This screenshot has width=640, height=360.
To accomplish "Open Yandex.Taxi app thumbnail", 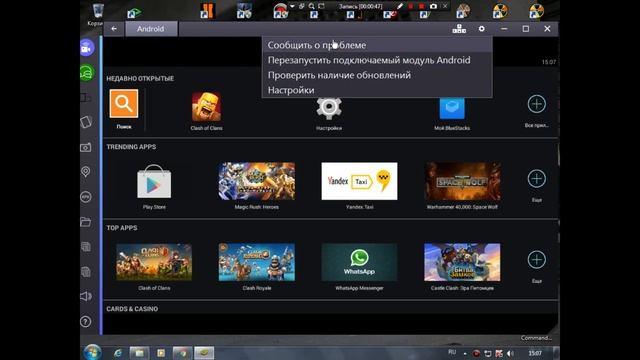I will click(359, 181).
